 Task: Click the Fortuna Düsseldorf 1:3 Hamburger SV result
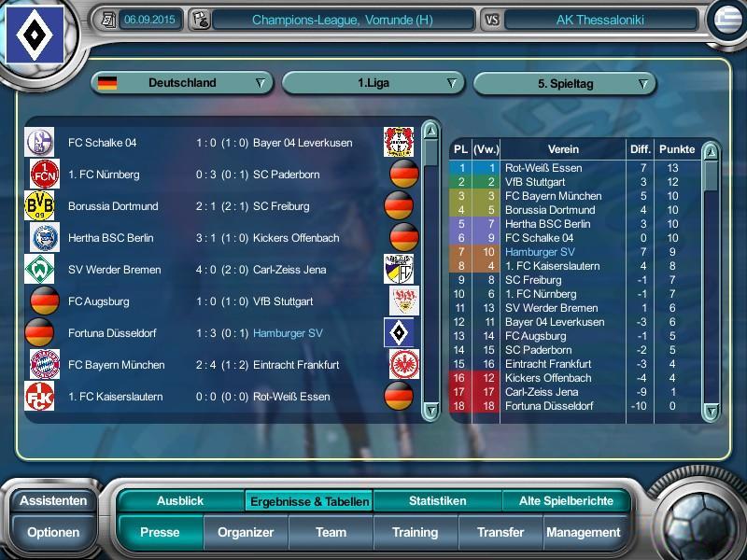[x=222, y=333]
